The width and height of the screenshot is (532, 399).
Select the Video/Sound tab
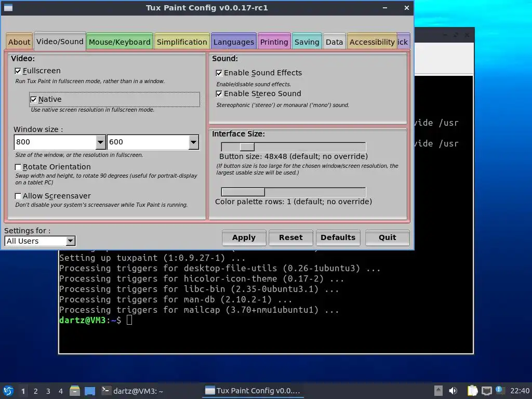point(60,42)
